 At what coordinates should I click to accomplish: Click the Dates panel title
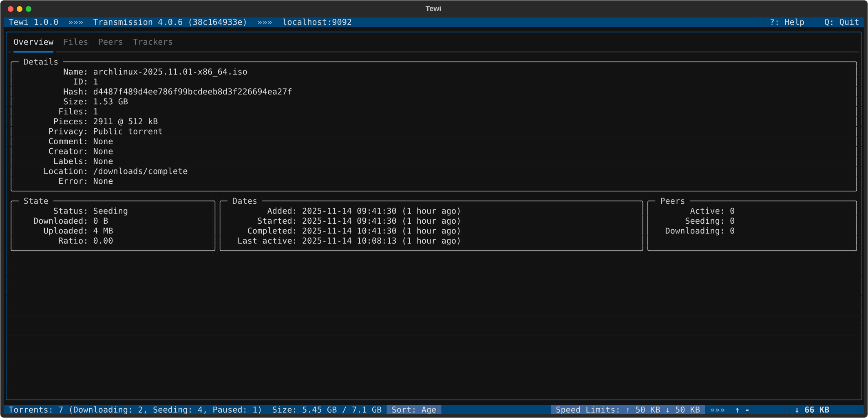pyautogui.click(x=245, y=201)
